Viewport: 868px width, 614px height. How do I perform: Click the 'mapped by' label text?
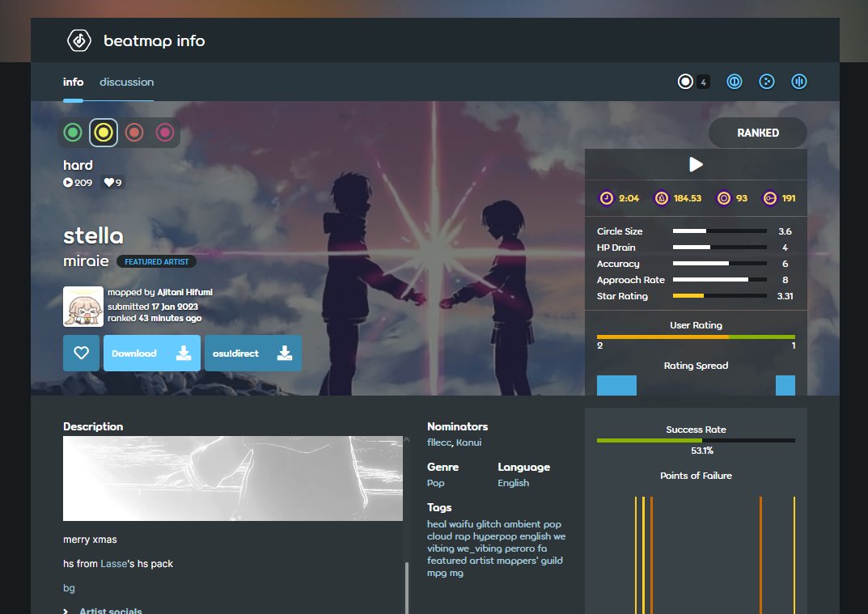tap(131, 292)
